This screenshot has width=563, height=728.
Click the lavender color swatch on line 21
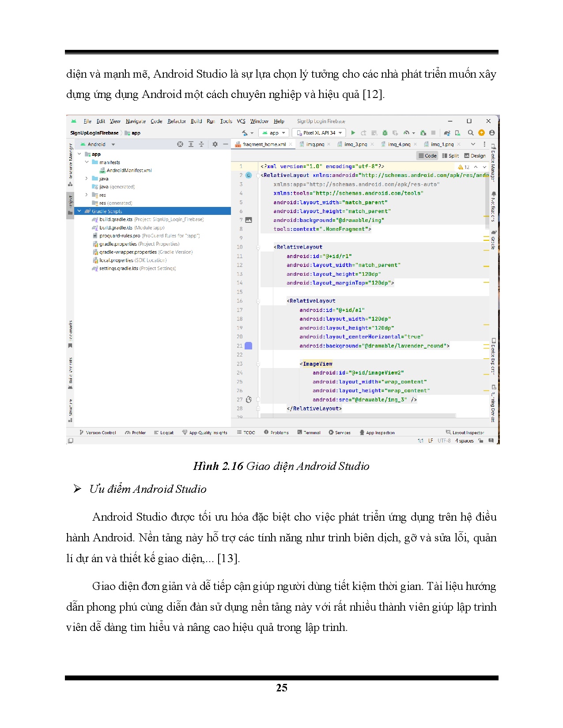(x=249, y=346)
